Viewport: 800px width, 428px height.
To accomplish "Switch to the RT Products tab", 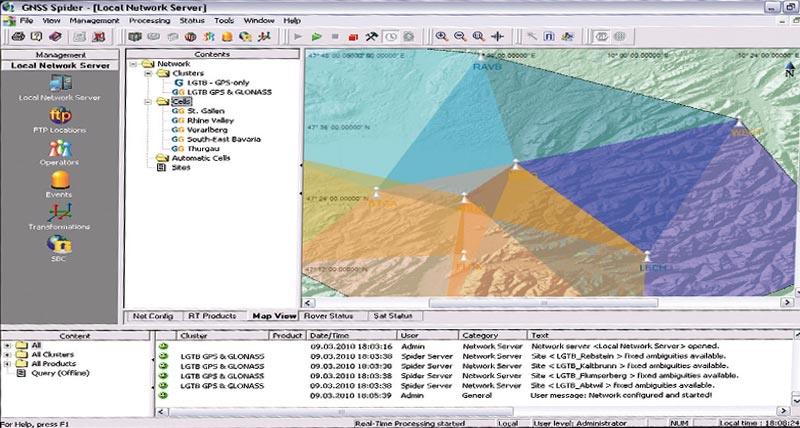I will (213, 316).
